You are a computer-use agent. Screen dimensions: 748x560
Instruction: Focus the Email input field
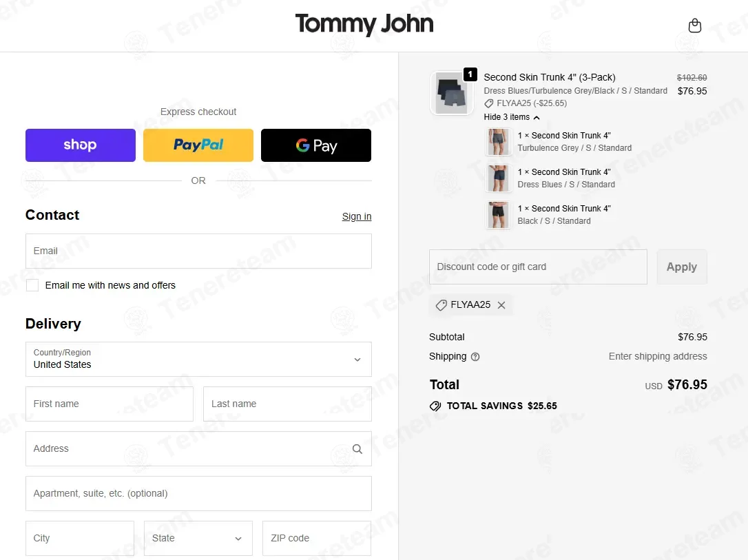pyautogui.click(x=198, y=251)
